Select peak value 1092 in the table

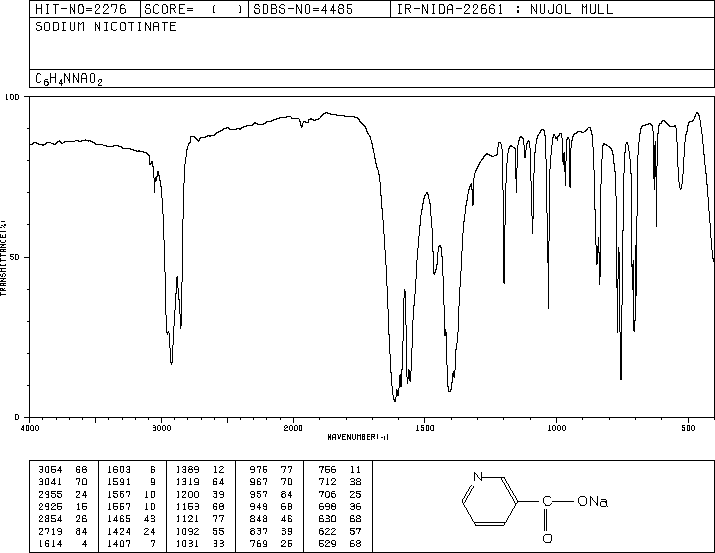(x=188, y=531)
